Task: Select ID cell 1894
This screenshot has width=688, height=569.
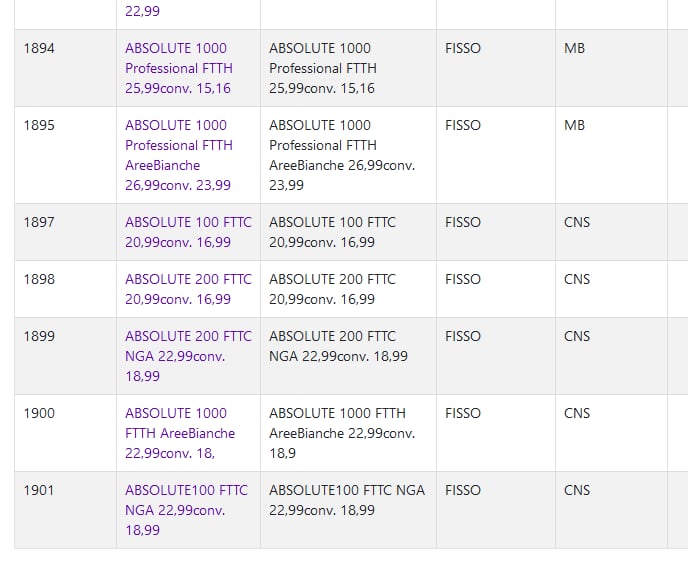Action: (39, 48)
